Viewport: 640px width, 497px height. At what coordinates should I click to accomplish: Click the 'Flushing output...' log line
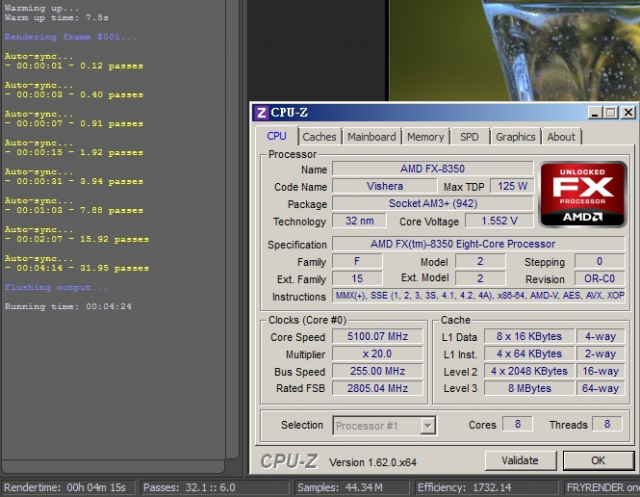[56, 287]
